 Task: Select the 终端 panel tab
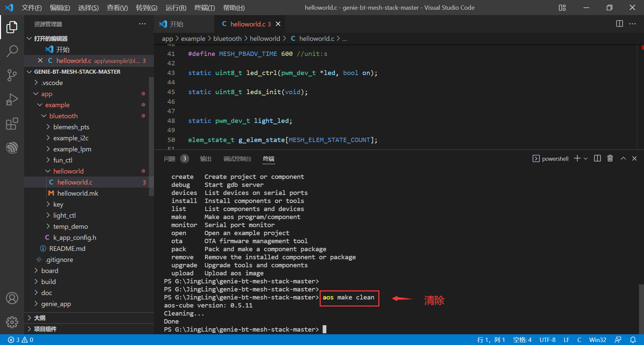click(x=269, y=159)
